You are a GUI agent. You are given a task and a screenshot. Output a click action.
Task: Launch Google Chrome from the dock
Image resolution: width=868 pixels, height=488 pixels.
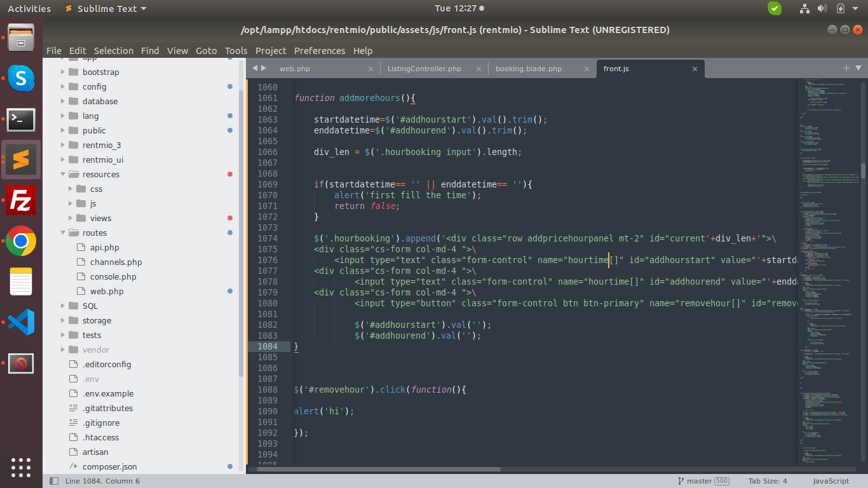(21, 241)
